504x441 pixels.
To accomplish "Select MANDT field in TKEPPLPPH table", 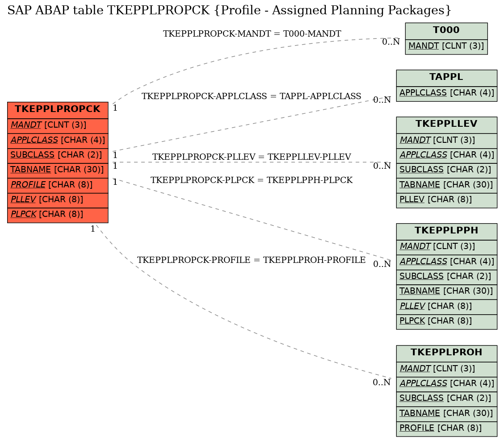I will click(446, 247).
